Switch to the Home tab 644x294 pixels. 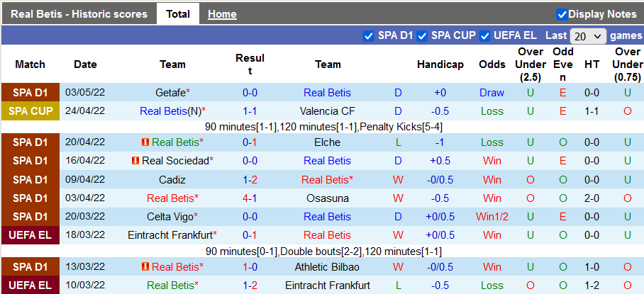point(222,14)
